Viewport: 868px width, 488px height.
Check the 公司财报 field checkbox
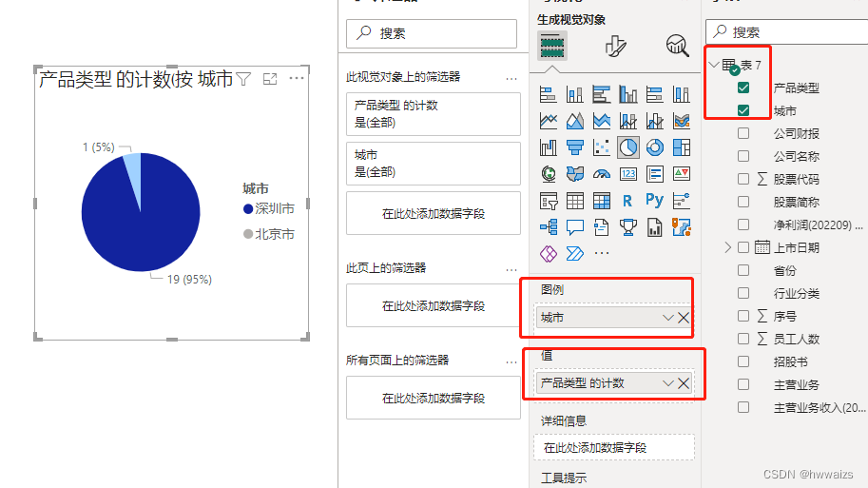coord(743,133)
